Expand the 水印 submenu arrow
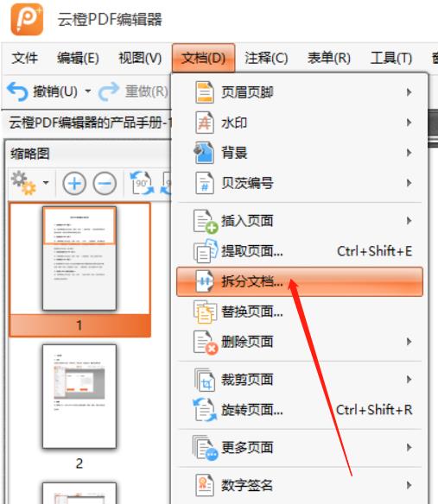This screenshot has width=438, height=504. pos(409,123)
